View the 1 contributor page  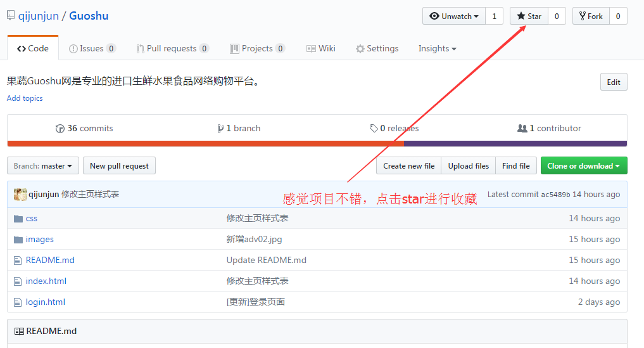pyautogui.click(x=549, y=128)
